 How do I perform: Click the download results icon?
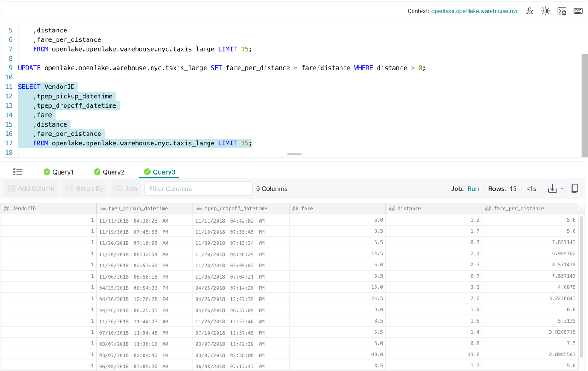[x=552, y=189]
